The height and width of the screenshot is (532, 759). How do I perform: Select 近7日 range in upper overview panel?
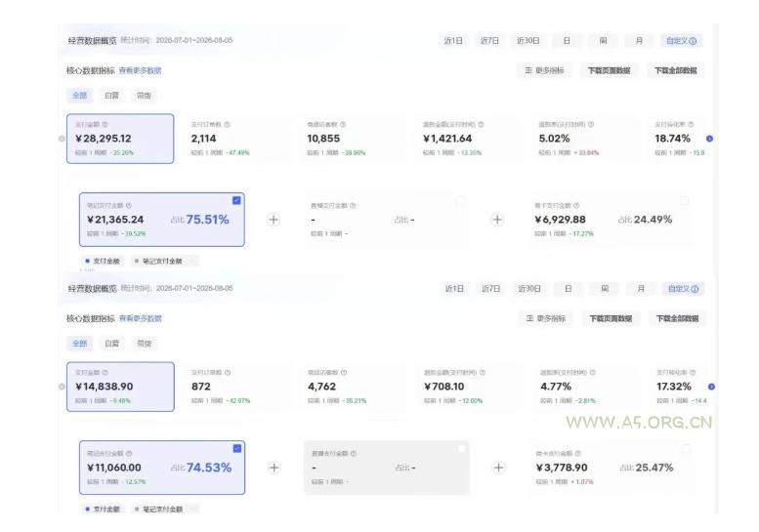coord(489,41)
